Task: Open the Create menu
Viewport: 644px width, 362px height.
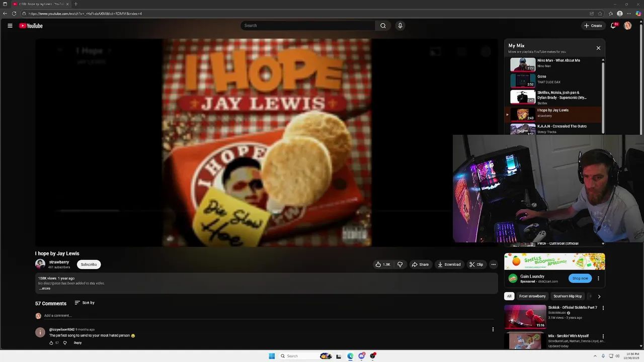Action: [x=593, y=26]
